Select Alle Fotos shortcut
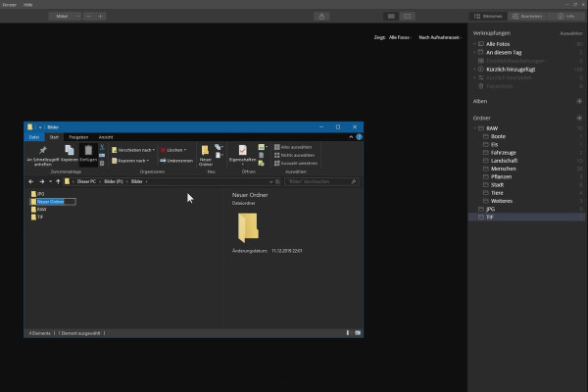Screen dimensions: 588x392 [x=498, y=44]
